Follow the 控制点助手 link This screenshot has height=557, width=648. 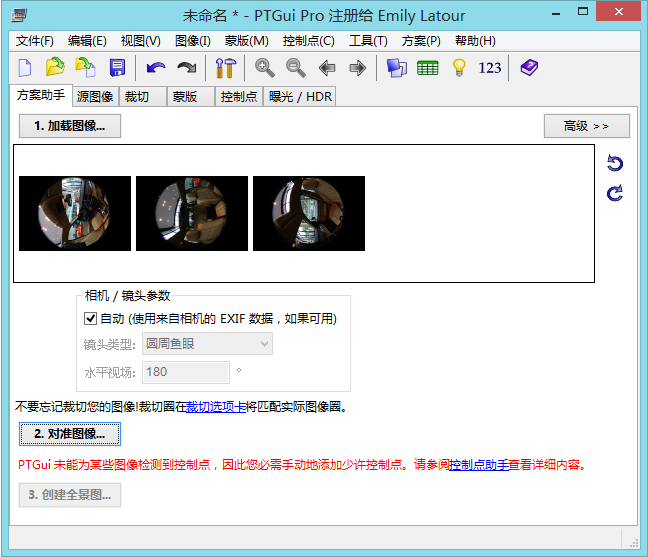tap(478, 465)
